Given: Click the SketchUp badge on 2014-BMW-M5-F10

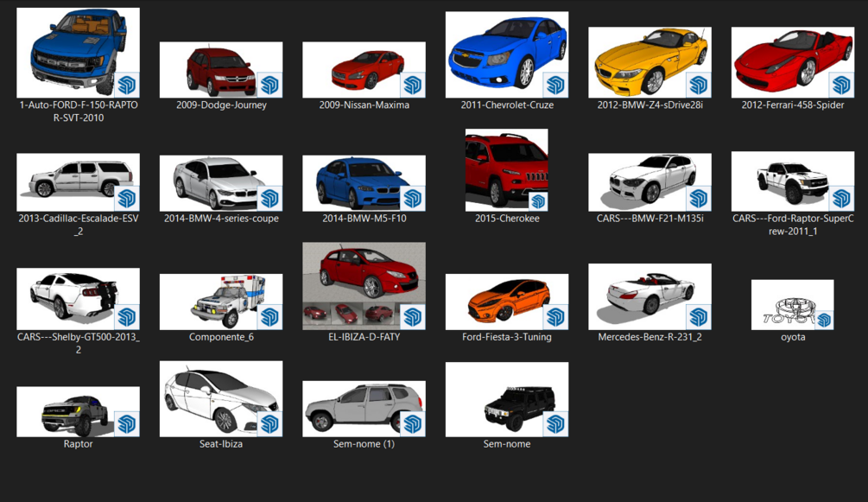Looking at the screenshot, I should pyautogui.click(x=413, y=199).
